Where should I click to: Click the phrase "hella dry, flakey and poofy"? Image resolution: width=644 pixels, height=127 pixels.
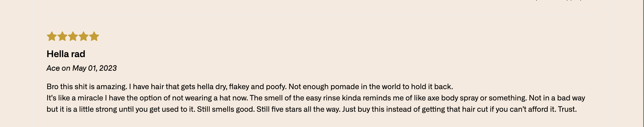242,87
